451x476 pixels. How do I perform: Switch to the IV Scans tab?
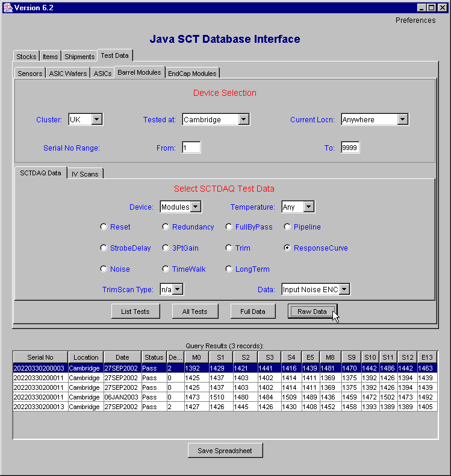pos(85,174)
